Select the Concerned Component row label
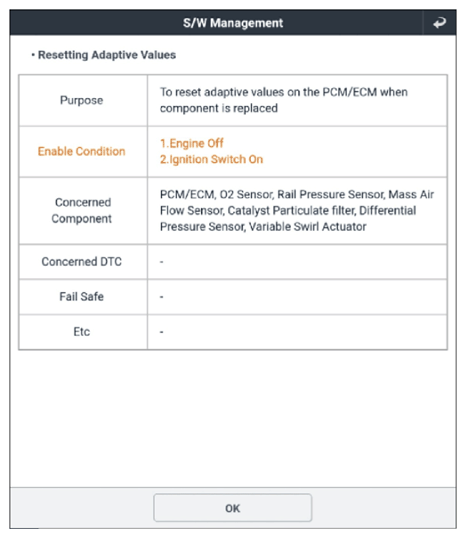 pos(82,210)
